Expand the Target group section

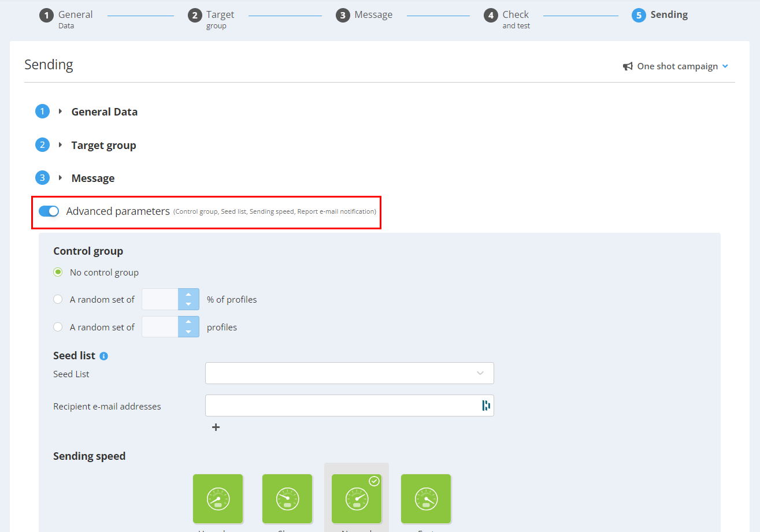(x=60, y=145)
